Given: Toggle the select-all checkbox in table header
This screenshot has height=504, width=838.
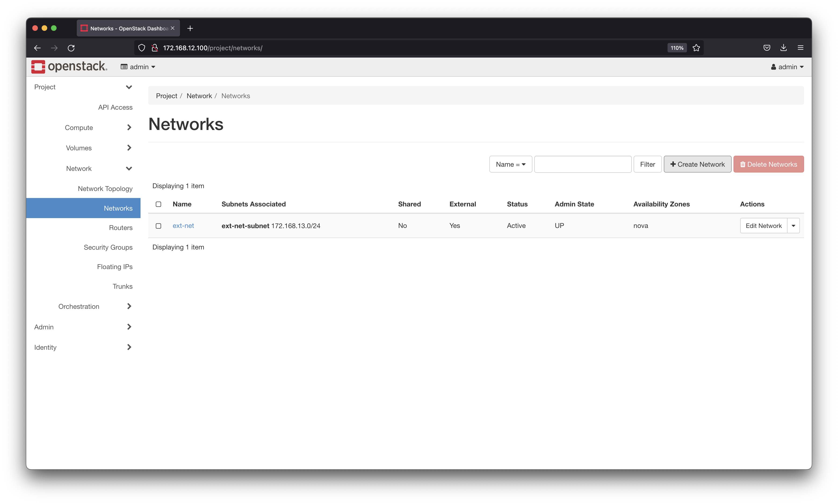Looking at the screenshot, I should [159, 204].
